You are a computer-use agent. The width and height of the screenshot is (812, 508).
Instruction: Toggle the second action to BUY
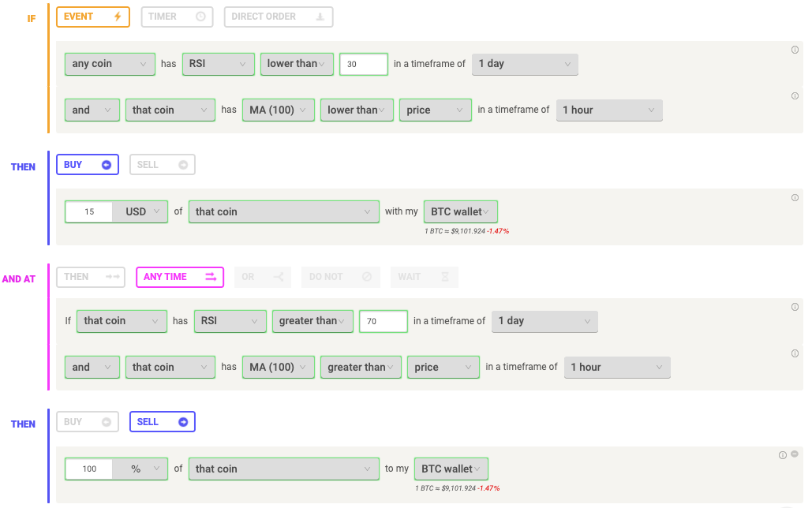coord(87,422)
